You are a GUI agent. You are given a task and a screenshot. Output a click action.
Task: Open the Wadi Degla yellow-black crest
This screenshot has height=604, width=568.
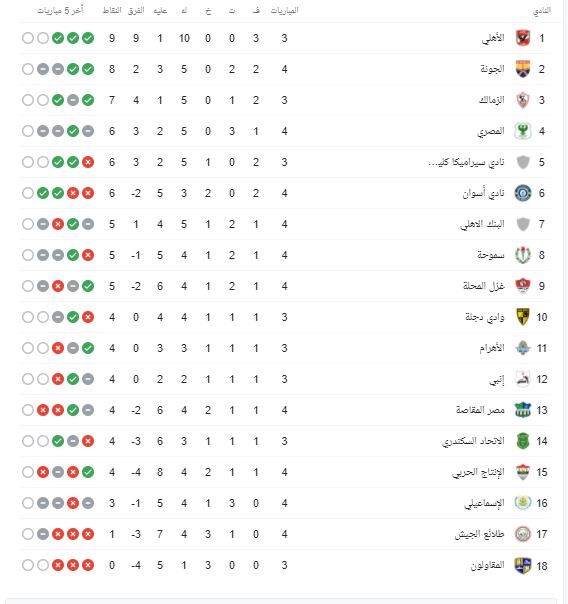[x=523, y=317]
